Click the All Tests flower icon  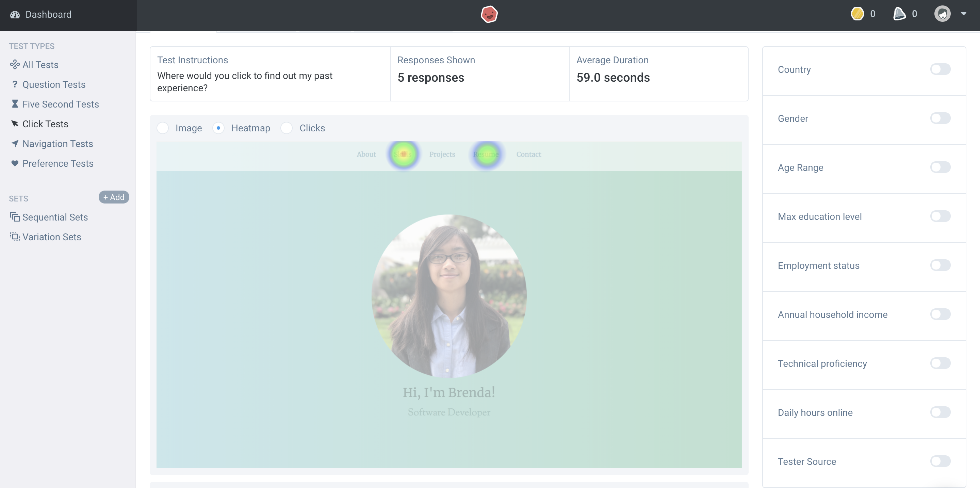click(x=15, y=65)
